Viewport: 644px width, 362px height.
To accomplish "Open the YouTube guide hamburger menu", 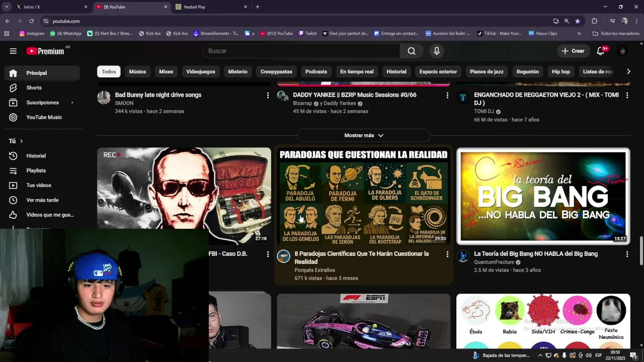I will coord(13,51).
